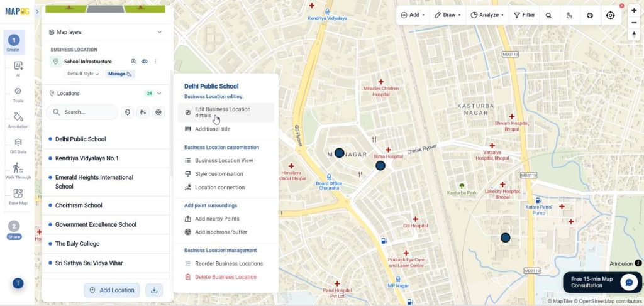Download locations with the export icon
This screenshot has width=644, height=306.
[154, 290]
